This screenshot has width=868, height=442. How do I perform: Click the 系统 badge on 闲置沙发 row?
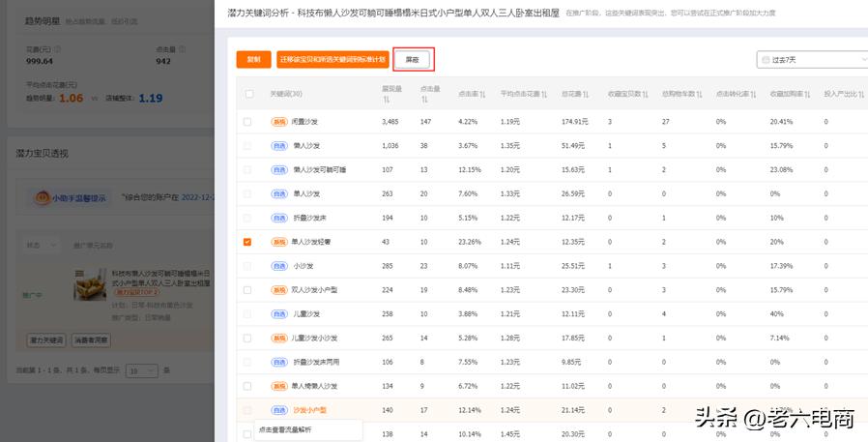click(x=279, y=122)
